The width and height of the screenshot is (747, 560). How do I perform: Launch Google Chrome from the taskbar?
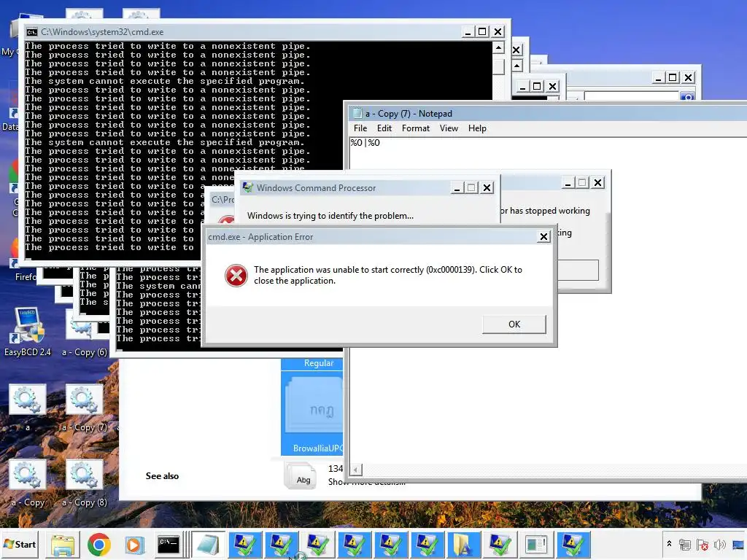tap(99, 545)
